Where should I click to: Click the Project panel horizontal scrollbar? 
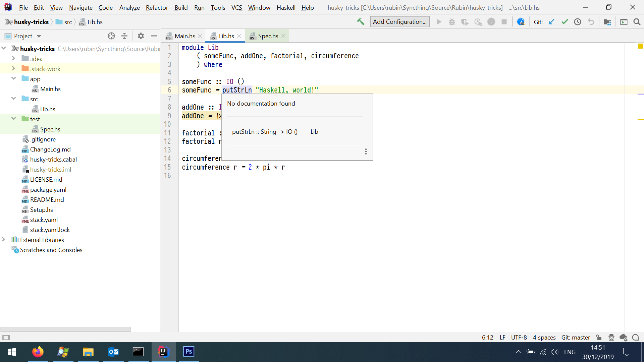[x=65, y=329]
